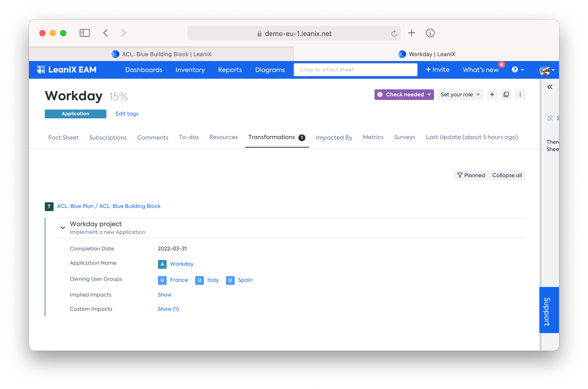Screen dimensions: 588x389
Task: Select the Workday | LeanIX browser tab
Action: pos(427,54)
